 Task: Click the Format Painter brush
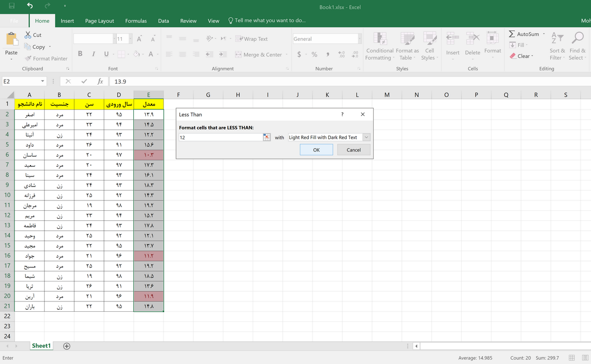tap(28, 59)
